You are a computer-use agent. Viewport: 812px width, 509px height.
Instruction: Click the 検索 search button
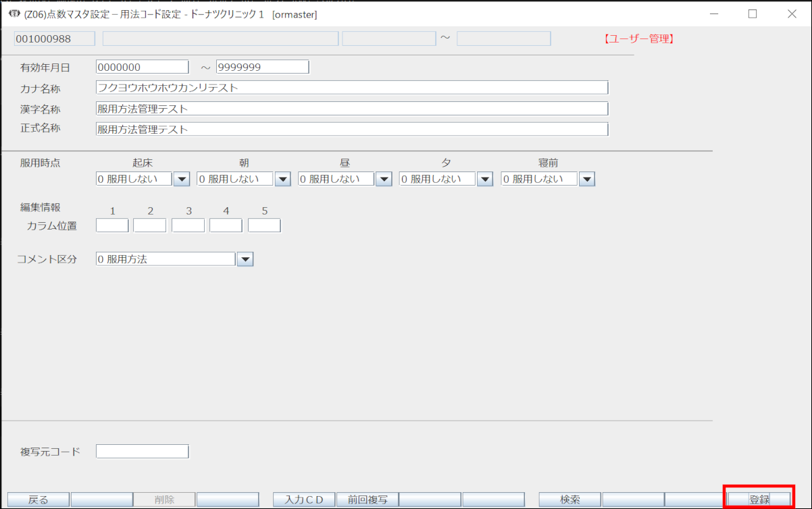point(569,500)
